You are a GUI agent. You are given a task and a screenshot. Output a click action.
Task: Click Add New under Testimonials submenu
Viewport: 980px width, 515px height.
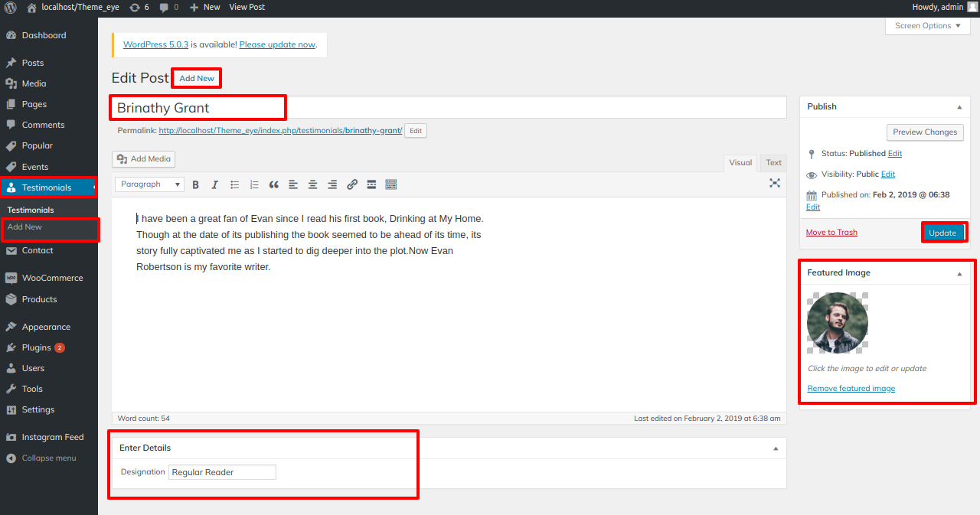24,227
